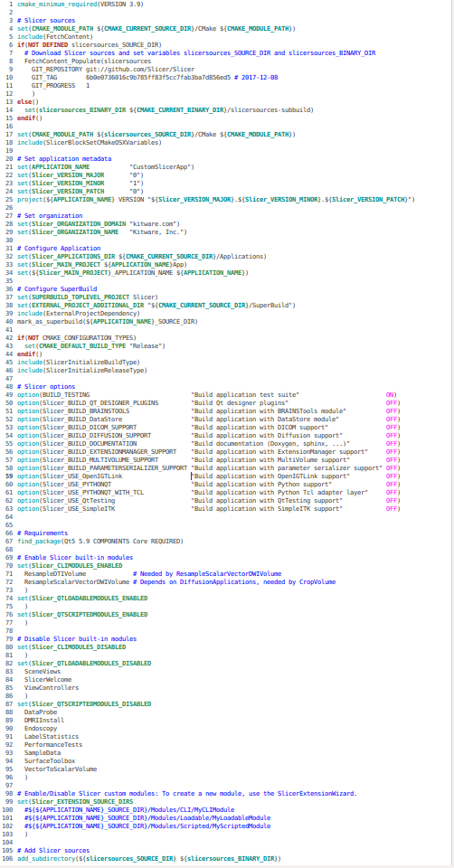Screen dimensions: 454x868
Task: Click the OFF value on the Slicer_USE_SimpleITK line
Action: click(x=393, y=508)
